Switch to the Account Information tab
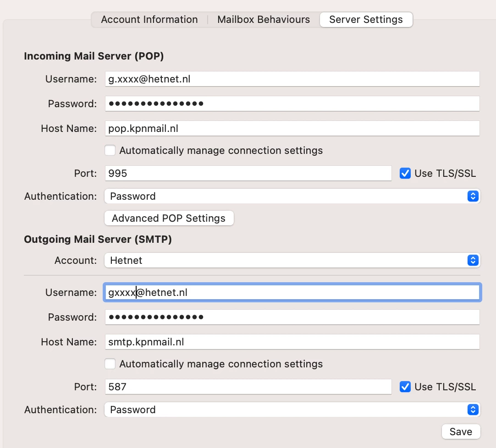496x448 pixels. pyautogui.click(x=149, y=20)
